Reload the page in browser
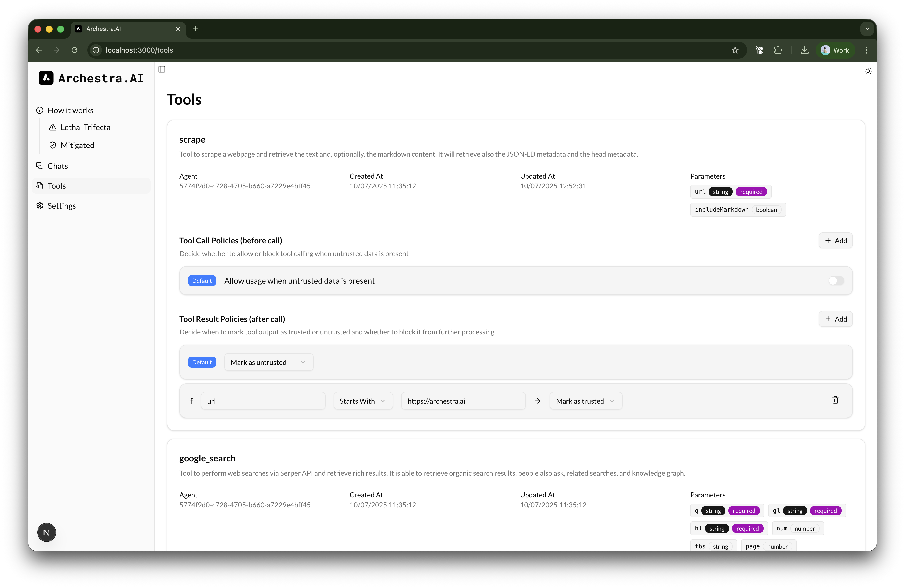 (x=75, y=50)
